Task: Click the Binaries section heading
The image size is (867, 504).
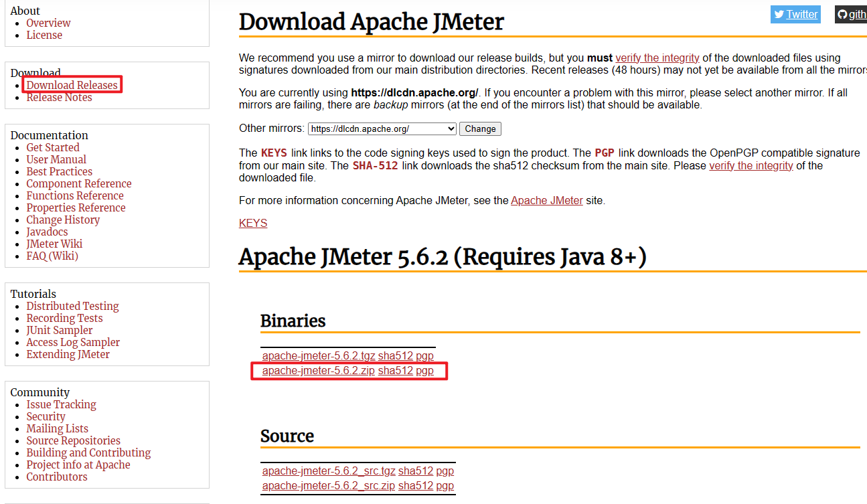Action: [x=293, y=321]
